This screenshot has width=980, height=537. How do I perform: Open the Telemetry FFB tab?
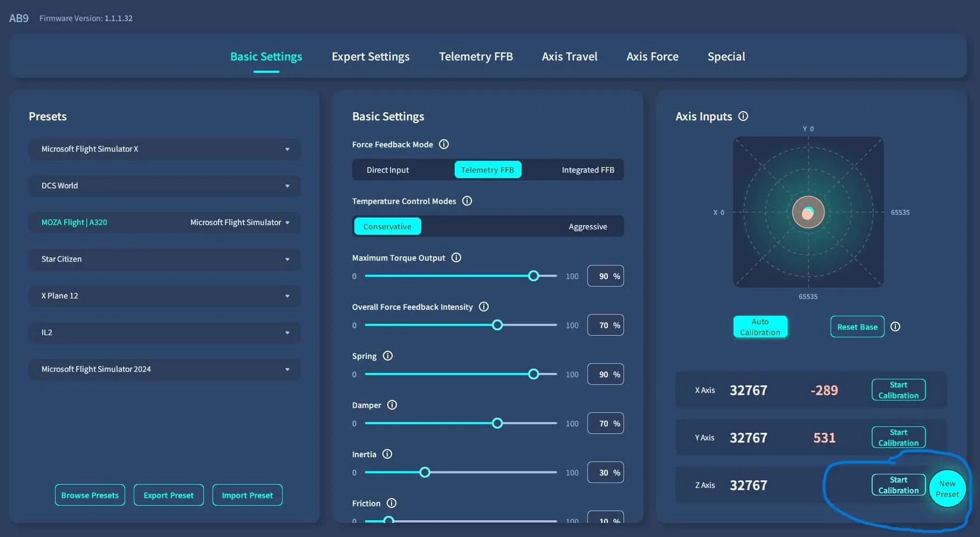click(x=476, y=56)
